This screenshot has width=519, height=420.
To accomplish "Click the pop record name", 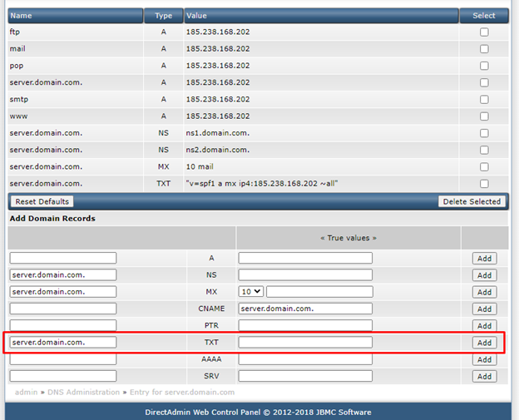I will [17, 66].
